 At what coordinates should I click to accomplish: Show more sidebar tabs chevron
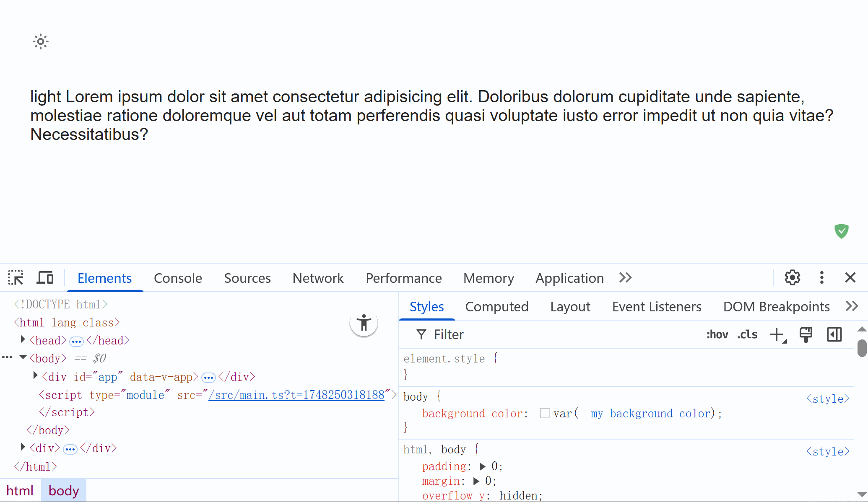click(852, 306)
